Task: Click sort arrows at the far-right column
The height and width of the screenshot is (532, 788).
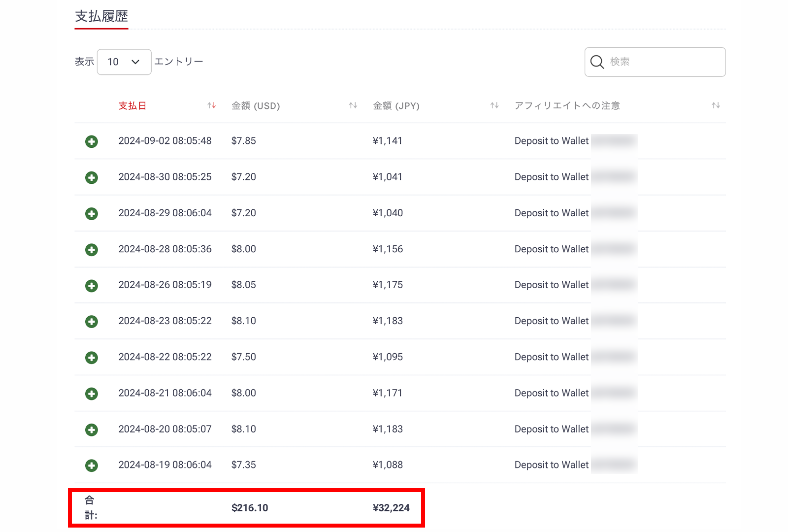Action: [716, 105]
